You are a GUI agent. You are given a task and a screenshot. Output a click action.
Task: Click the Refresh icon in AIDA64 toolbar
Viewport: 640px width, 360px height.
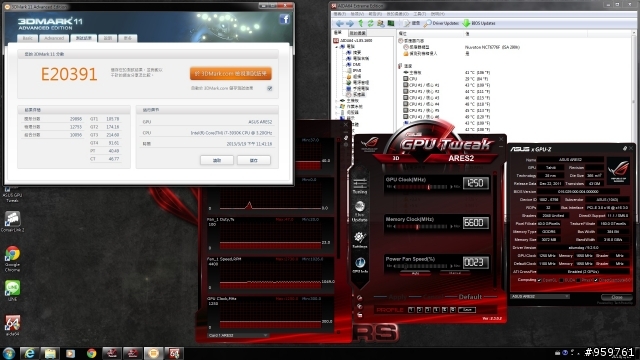(370, 23)
